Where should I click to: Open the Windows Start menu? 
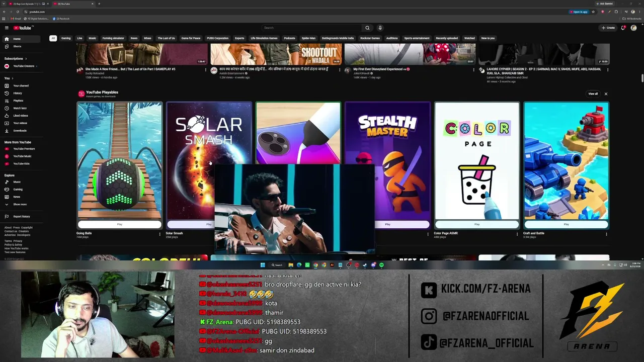263,265
